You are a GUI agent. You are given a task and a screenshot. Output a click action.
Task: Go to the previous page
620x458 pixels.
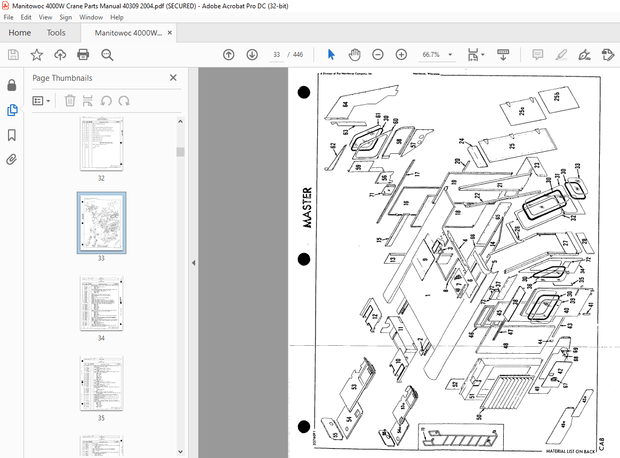tap(229, 55)
